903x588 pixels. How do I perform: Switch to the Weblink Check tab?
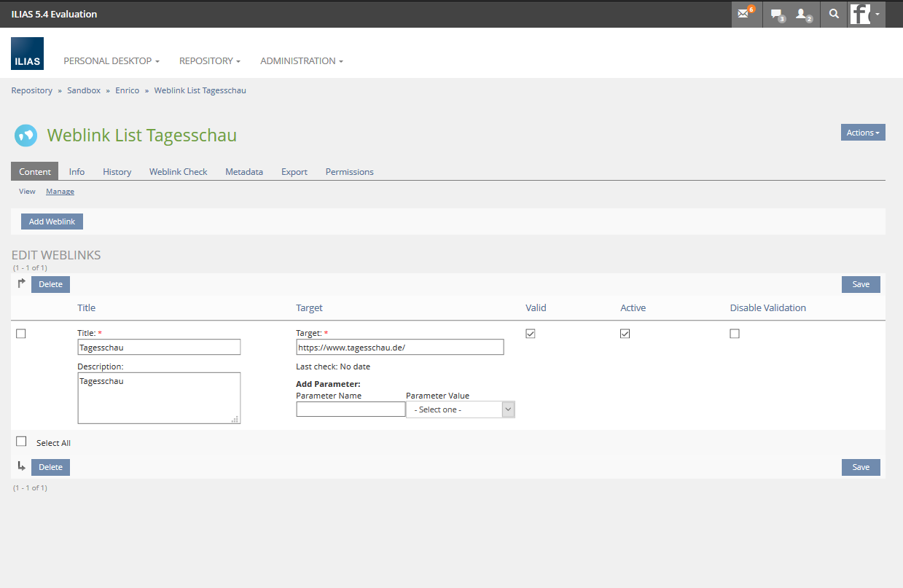(x=178, y=172)
